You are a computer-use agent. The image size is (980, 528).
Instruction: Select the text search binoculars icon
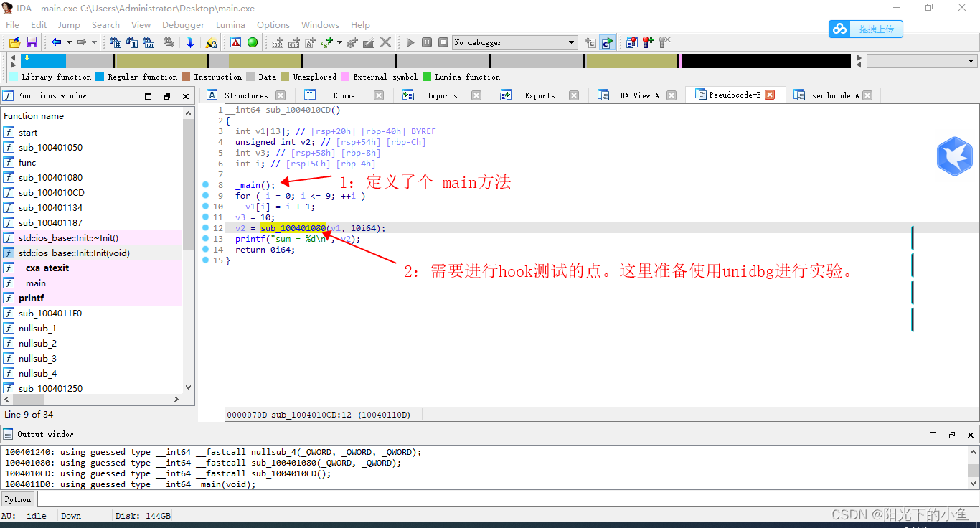[x=131, y=42]
